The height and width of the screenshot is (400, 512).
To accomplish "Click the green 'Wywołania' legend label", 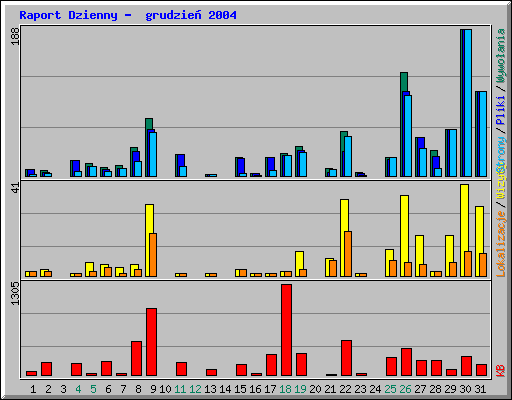I will [x=501, y=55].
